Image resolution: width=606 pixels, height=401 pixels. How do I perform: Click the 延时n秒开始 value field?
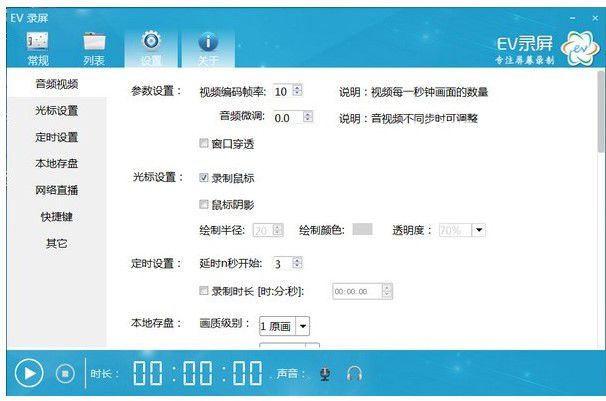point(283,264)
